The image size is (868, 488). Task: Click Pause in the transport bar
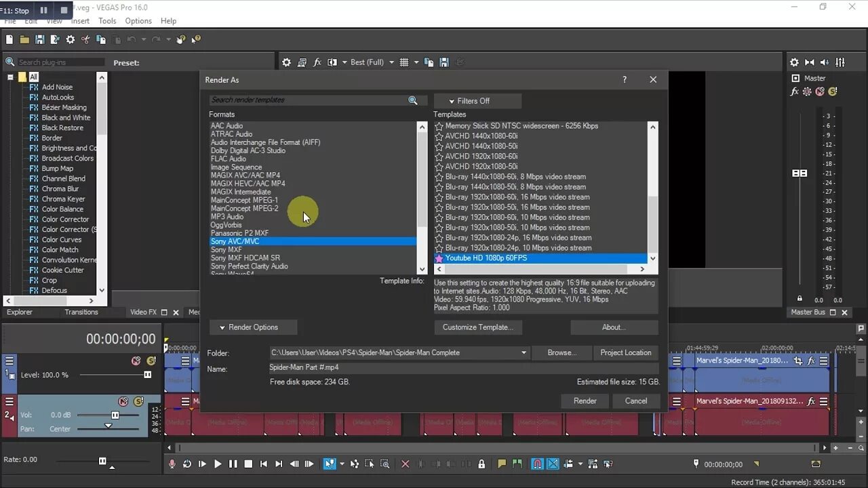[233, 464]
